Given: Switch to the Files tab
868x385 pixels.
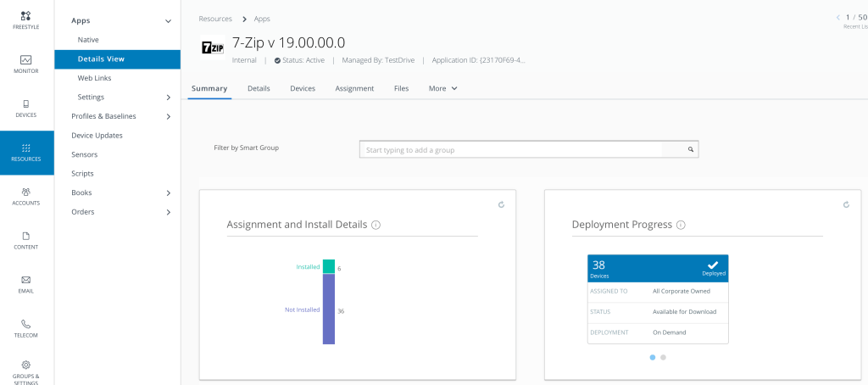Looking at the screenshot, I should tap(401, 88).
